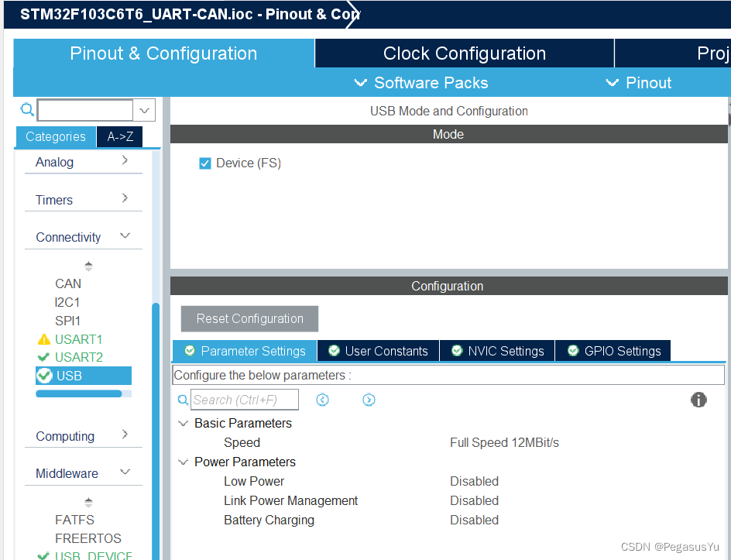Click the Speed parameter label

242,442
